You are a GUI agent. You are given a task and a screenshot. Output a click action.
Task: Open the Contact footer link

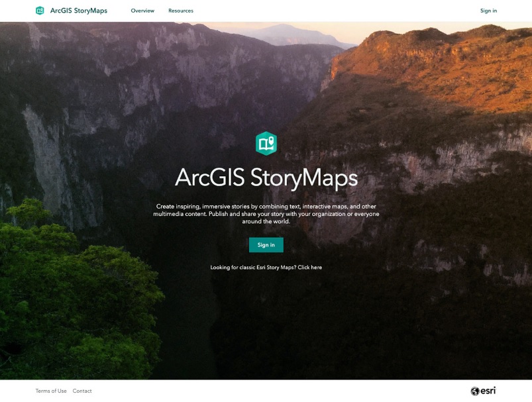82,391
